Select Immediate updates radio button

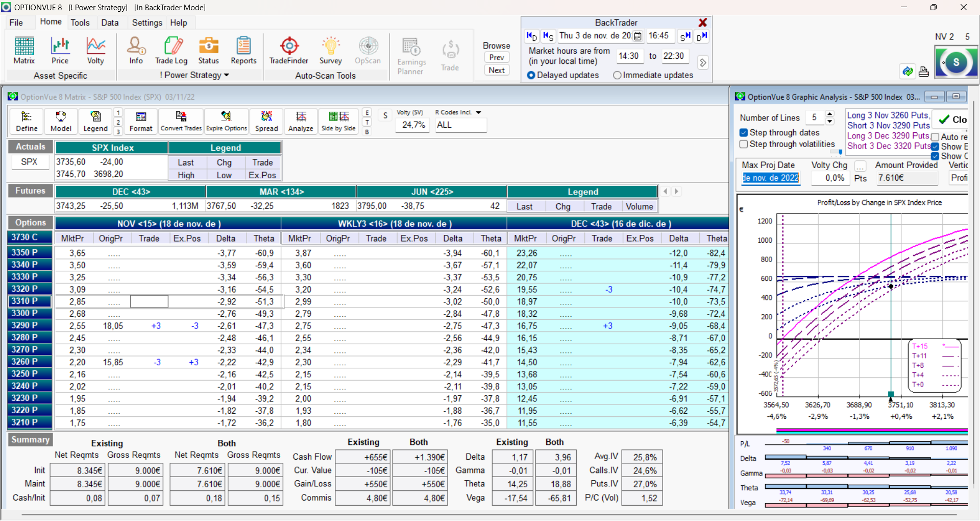coord(617,75)
